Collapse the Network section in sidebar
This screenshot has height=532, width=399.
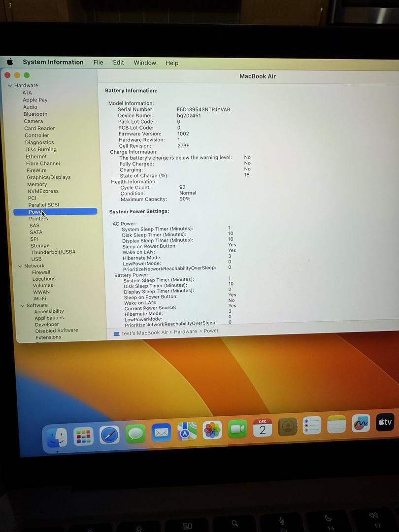click(x=20, y=266)
